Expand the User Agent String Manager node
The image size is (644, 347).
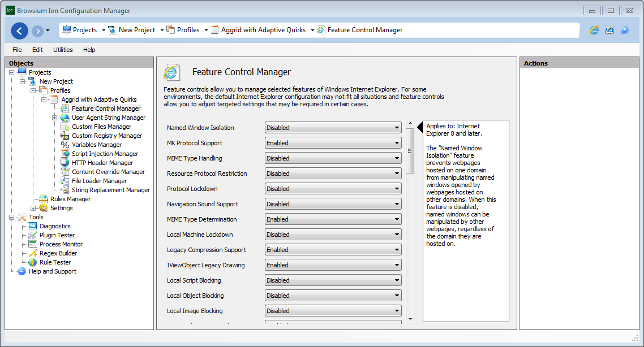[x=54, y=118]
